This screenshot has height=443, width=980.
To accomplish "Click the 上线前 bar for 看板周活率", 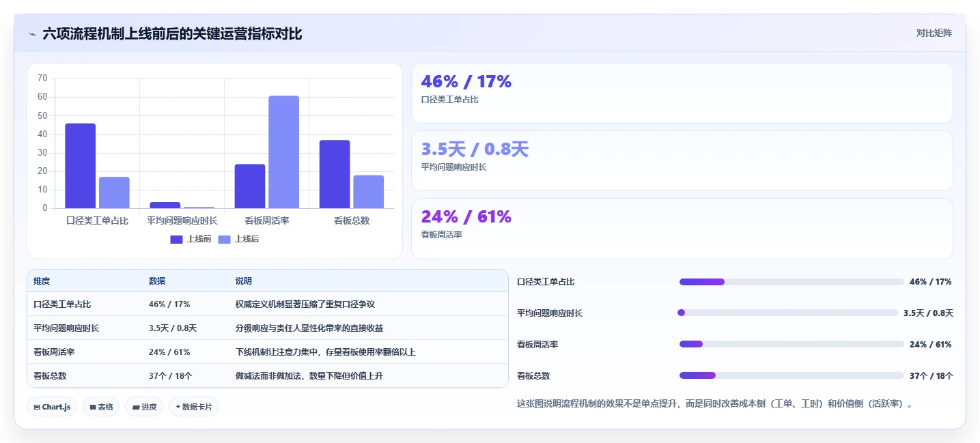I will point(250,186).
